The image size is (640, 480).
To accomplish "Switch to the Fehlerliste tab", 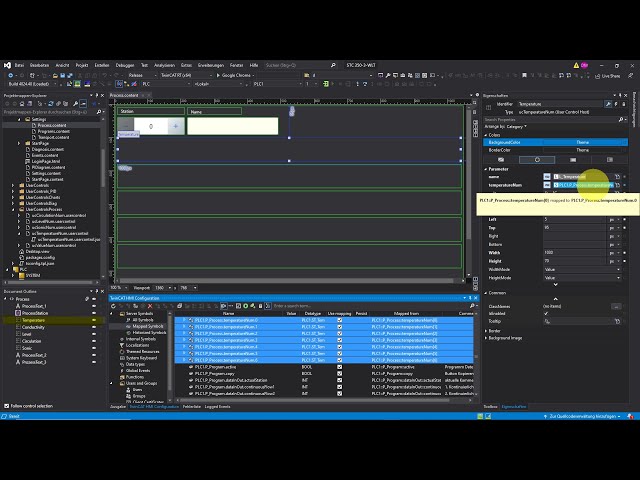I will [192, 407].
